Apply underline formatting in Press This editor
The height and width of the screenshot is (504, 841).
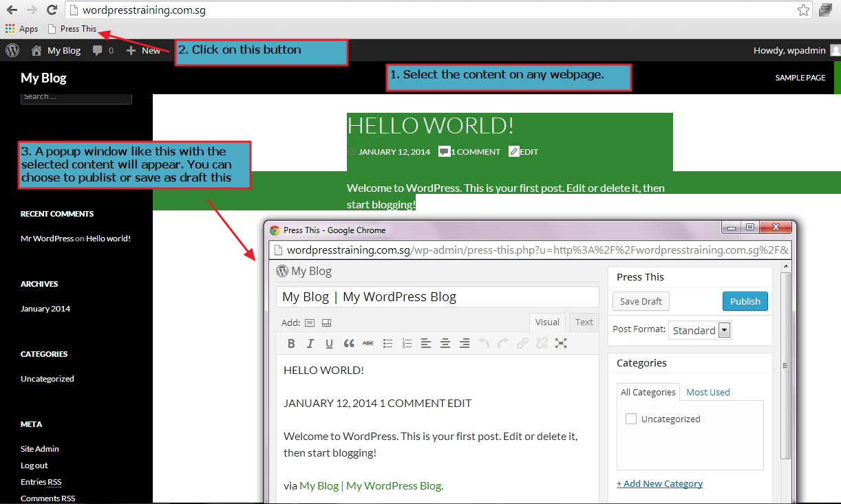pyautogui.click(x=330, y=343)
